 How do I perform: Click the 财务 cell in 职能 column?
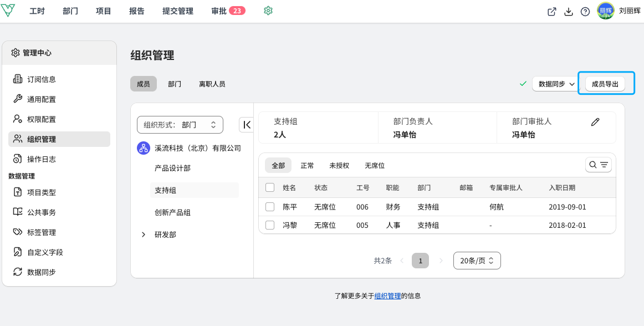393,207
